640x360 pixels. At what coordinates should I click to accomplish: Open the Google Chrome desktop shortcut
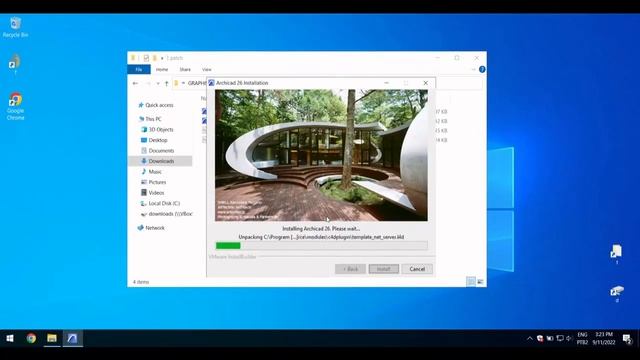click(16, 106)
